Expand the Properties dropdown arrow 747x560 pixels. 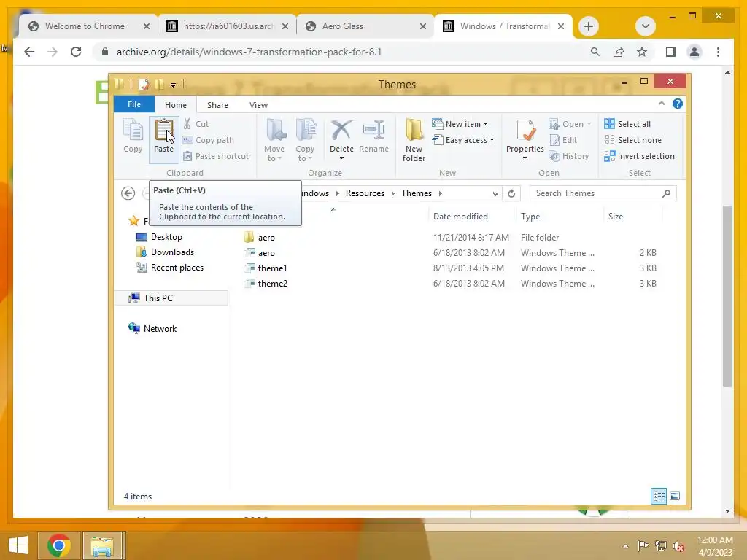coord(525,158)
